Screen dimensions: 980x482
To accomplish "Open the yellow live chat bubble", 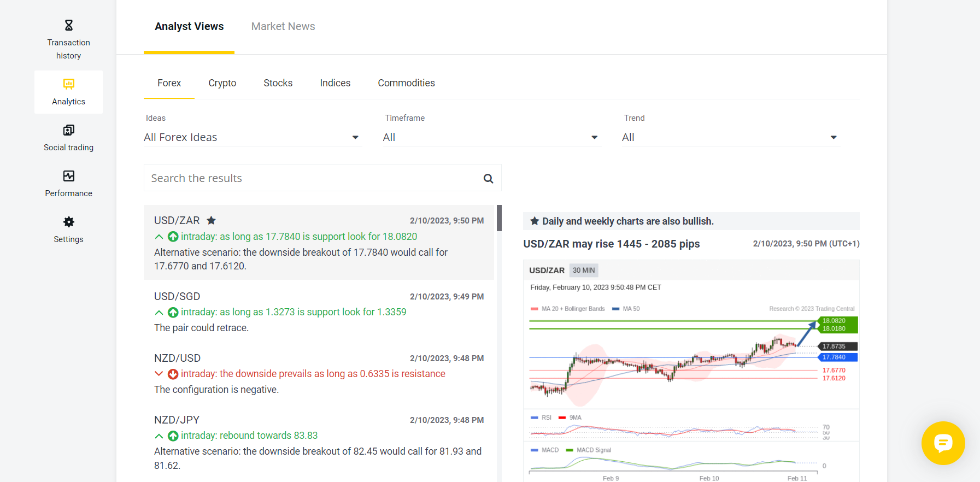I will click(x=943, y=443).
